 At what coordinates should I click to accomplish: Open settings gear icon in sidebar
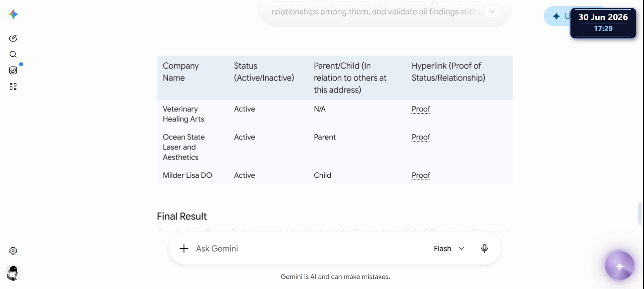click(x=13, y=251)
